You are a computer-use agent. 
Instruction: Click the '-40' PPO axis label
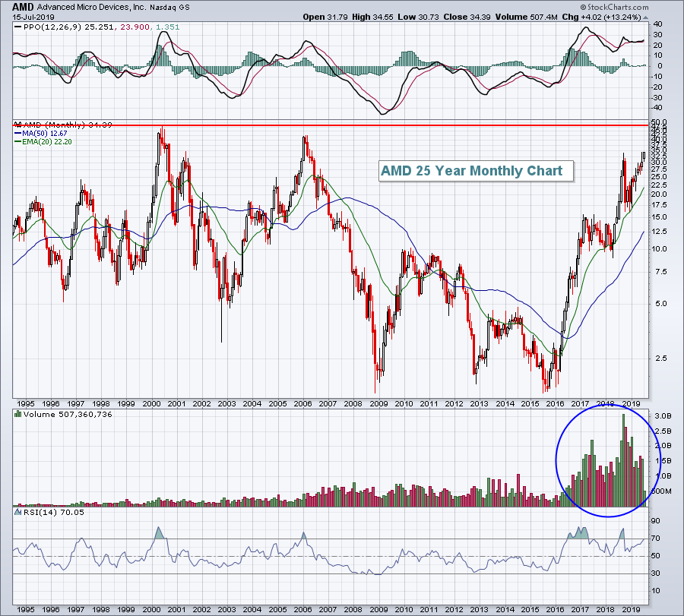[x=657, y=108]
